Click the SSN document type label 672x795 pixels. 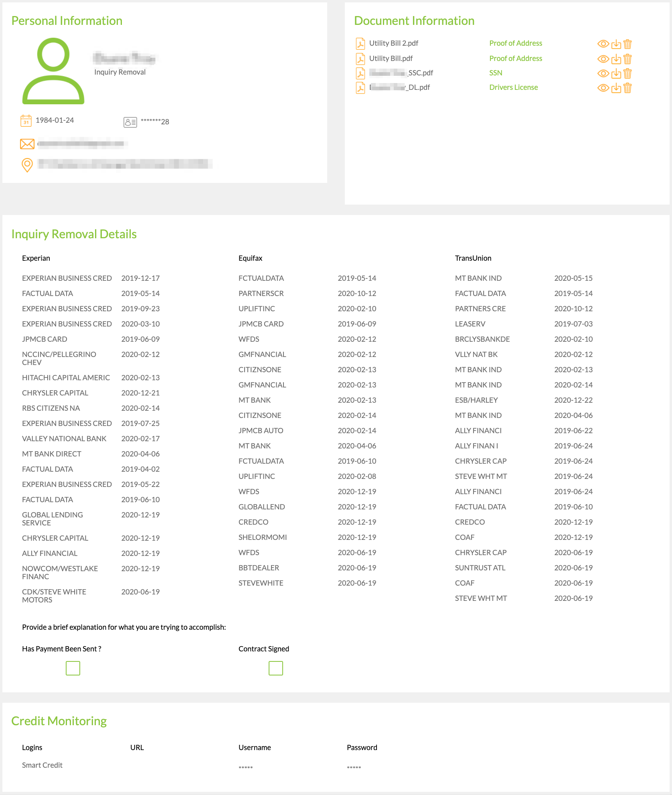496,73
